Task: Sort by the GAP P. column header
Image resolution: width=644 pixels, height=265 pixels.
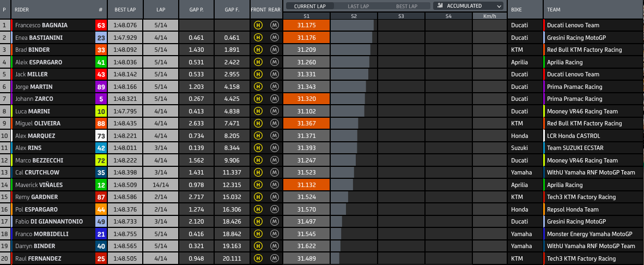Action: pos(196,9)
